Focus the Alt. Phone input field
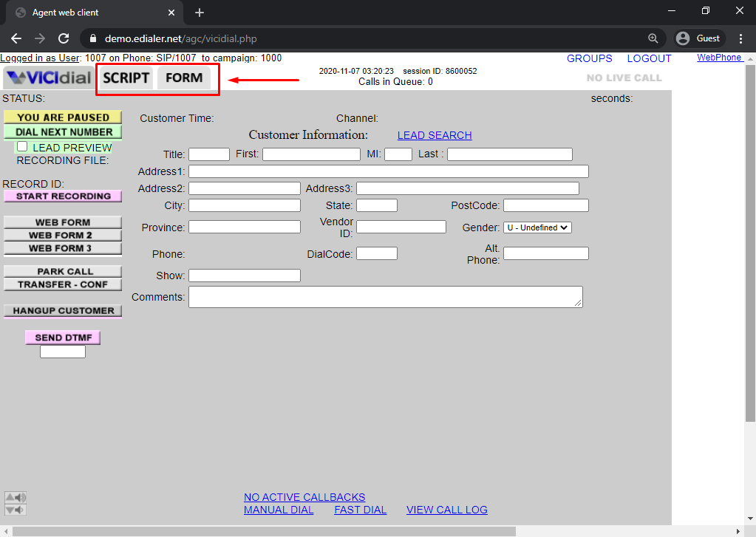756x537 pixels. click(546, 253)
